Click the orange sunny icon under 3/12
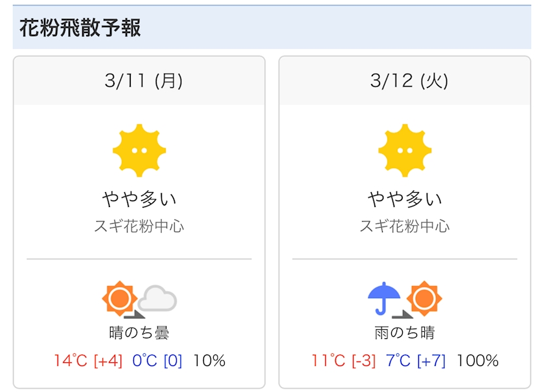Viewport: 544px width, 392px height. click(x=425, y=298)
